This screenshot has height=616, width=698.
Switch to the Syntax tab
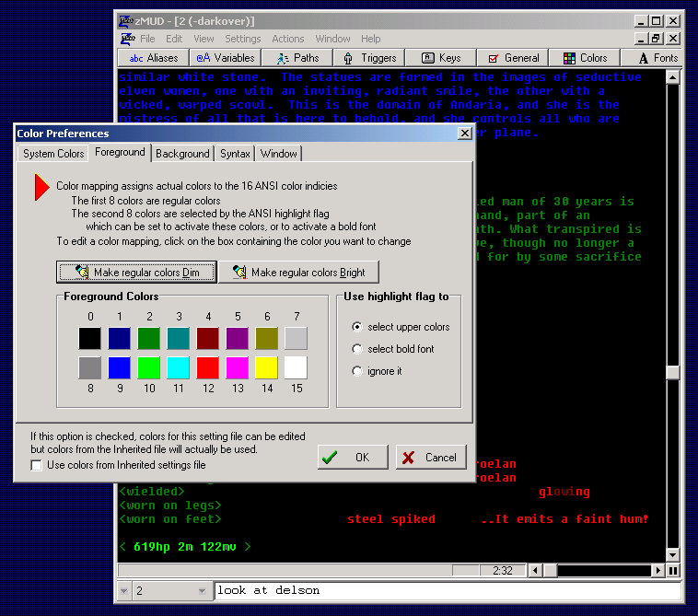pos(235,154)
